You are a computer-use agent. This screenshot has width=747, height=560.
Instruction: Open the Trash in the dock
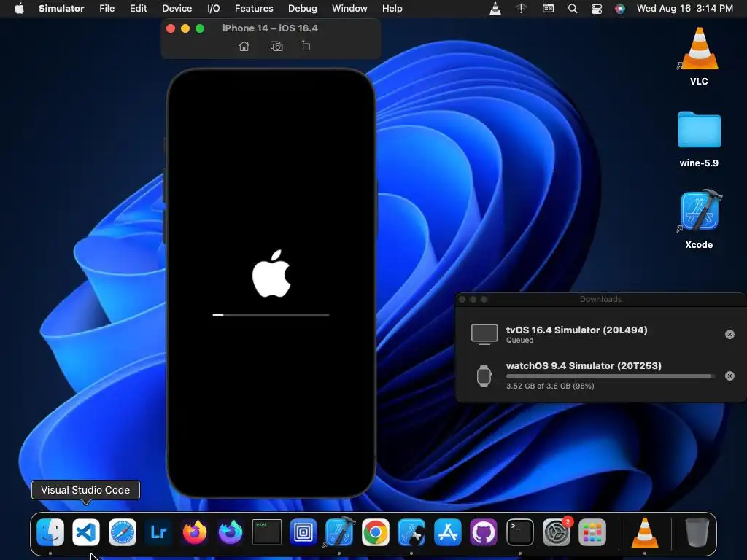697,532
